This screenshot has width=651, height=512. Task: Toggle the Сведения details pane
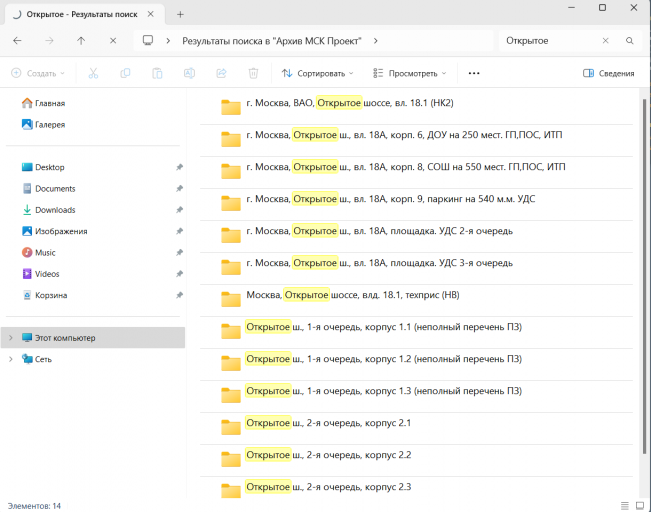click(x=609, y=73)
